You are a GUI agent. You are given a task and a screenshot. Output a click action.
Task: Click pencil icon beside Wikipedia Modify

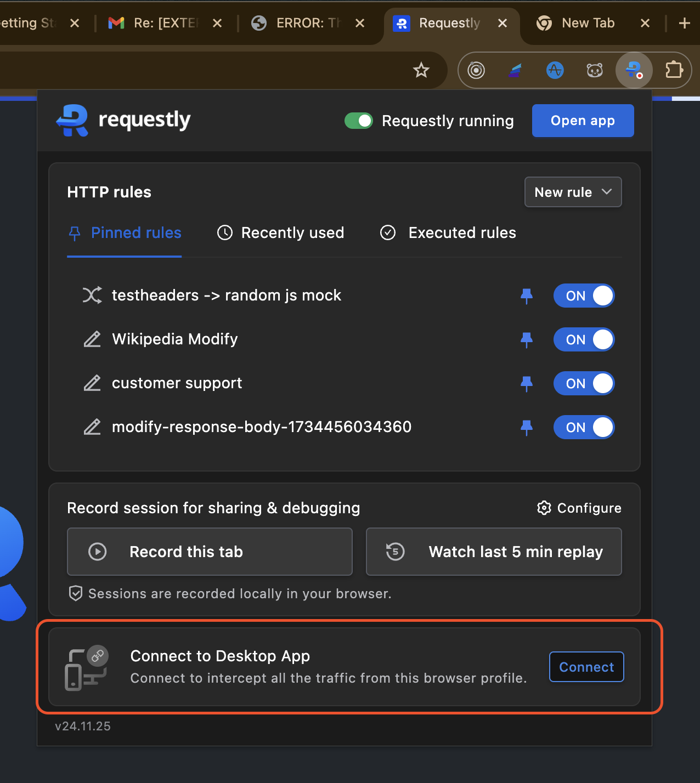click(x=92, y=339)
